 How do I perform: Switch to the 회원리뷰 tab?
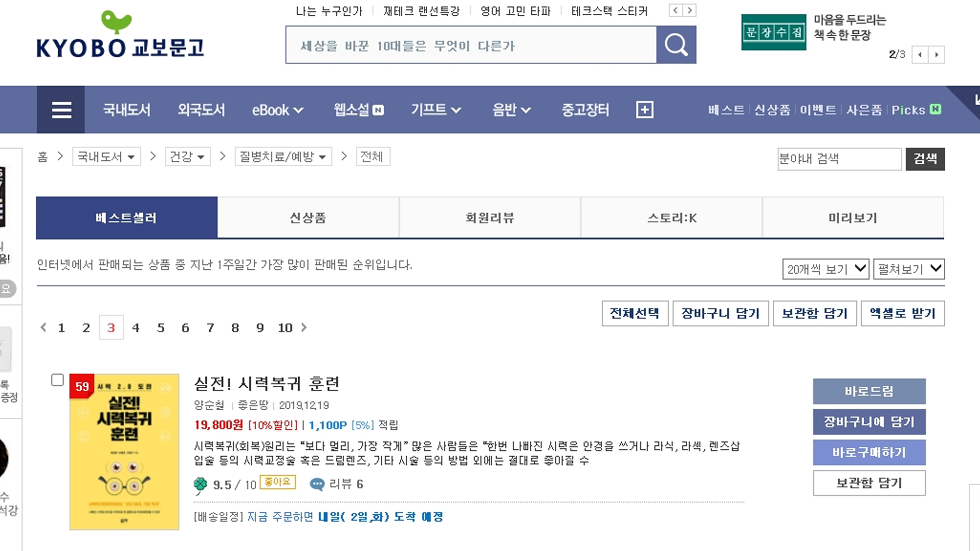coord(489,218)
